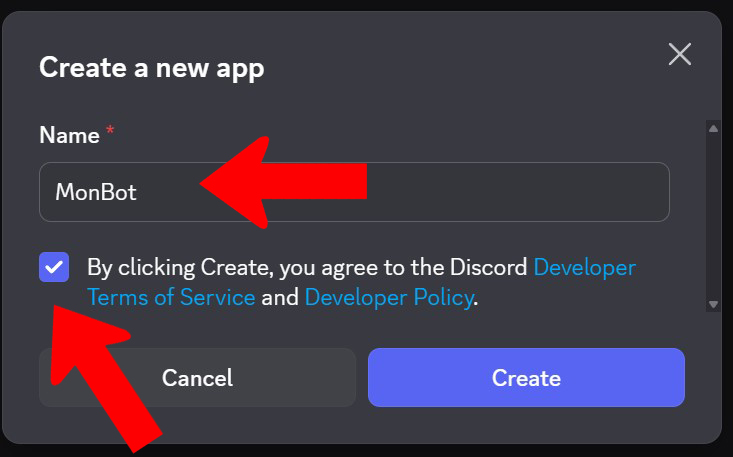Place cursor on the MonBot text
Screen dimensions: 733x457
[x=96, y=192]
